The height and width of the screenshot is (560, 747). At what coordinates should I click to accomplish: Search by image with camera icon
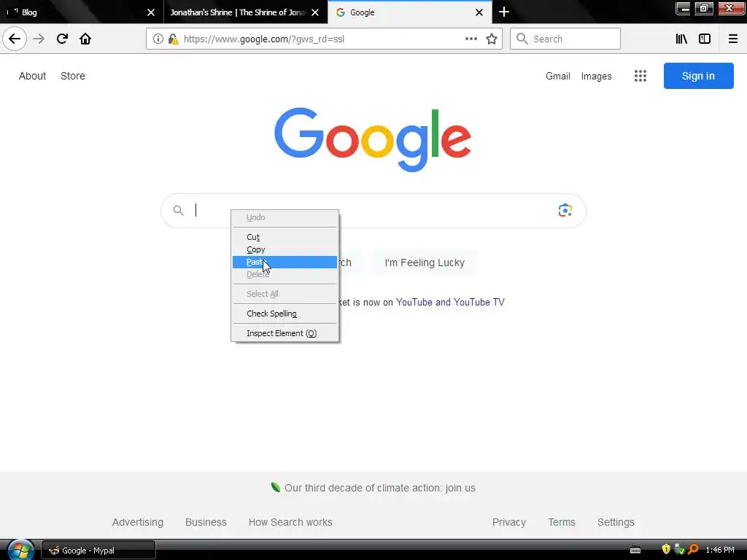(x=565, y=210)
